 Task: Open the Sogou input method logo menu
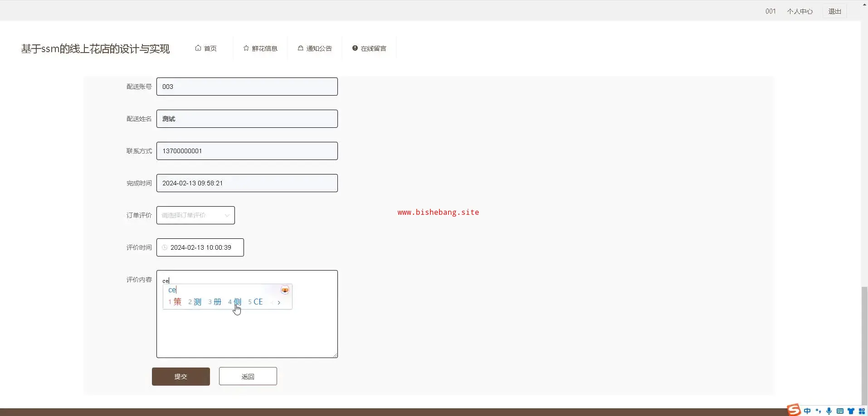tap(794, 410)
